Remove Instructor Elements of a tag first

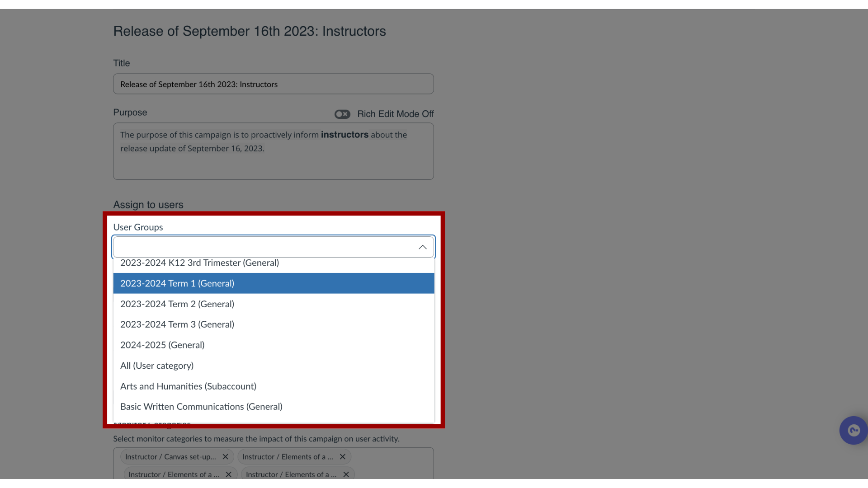pyautogui.click(x=343, y=456)
